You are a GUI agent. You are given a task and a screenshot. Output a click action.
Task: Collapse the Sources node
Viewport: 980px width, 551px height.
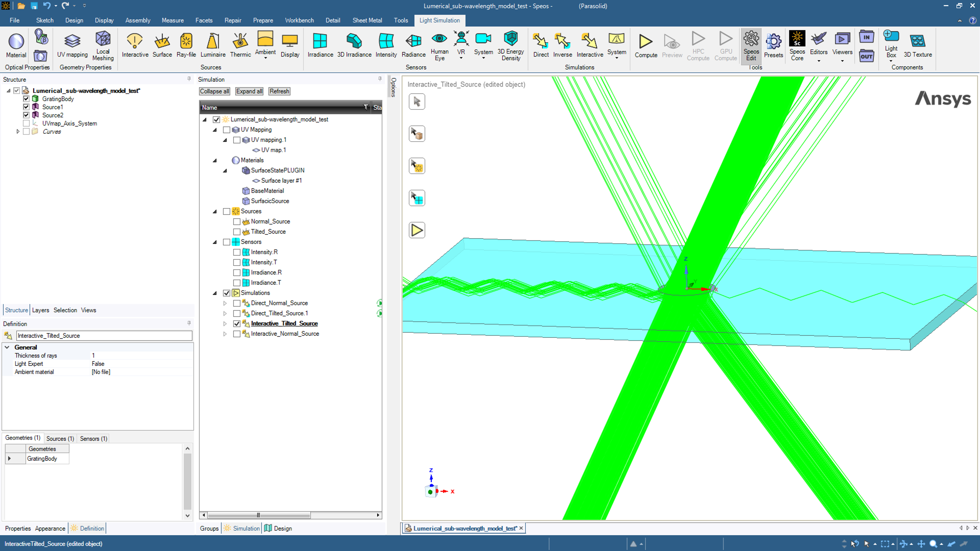(214, 211)
